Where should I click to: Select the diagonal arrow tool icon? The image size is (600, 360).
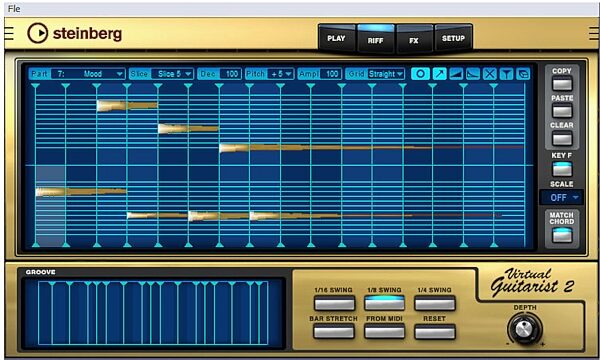pyautogui.click(x=439, y=74)
